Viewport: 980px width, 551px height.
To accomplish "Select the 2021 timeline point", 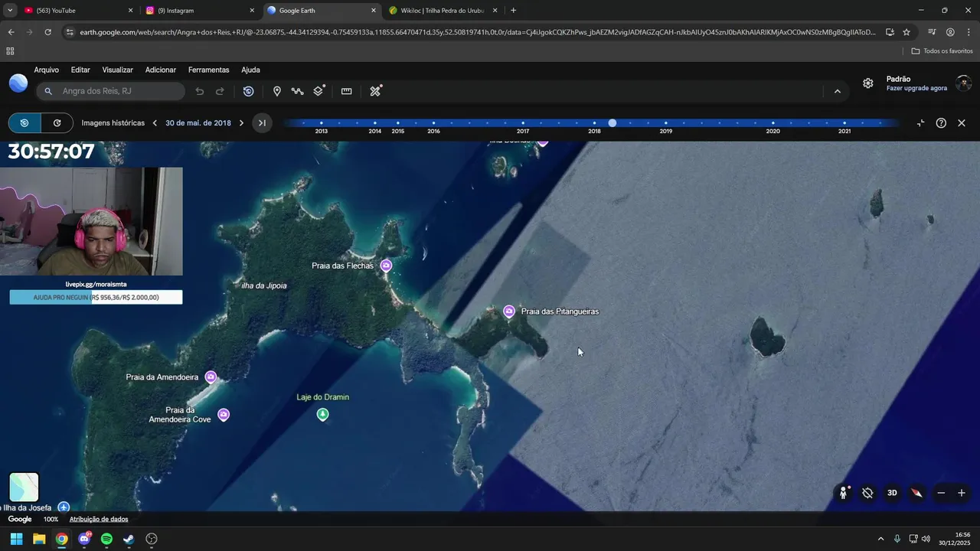I will pyautogui.click(x=844, y=123).
